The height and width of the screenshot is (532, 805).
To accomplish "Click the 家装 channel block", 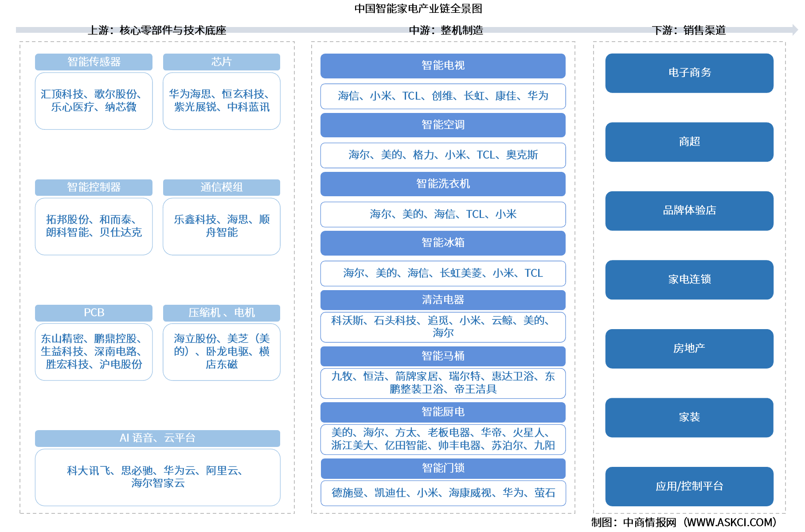I will pyautogui.click(x=689, y=418).
